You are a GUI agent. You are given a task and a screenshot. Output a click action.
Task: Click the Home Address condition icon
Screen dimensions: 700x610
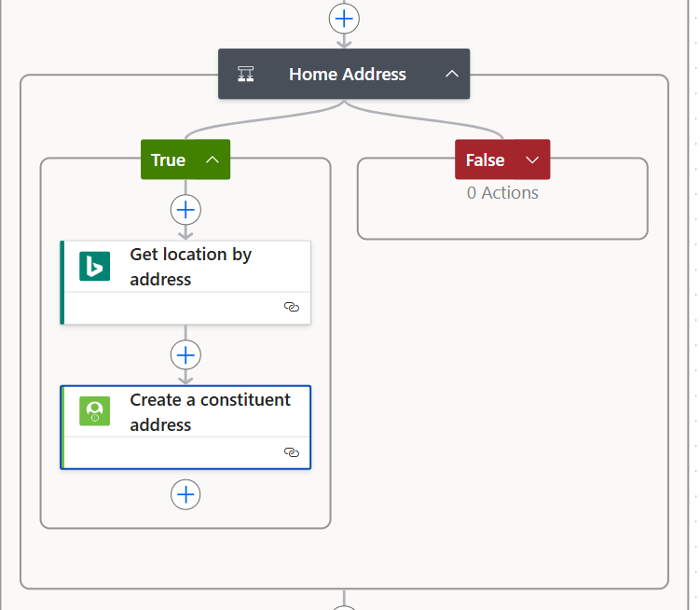[245, 75]
